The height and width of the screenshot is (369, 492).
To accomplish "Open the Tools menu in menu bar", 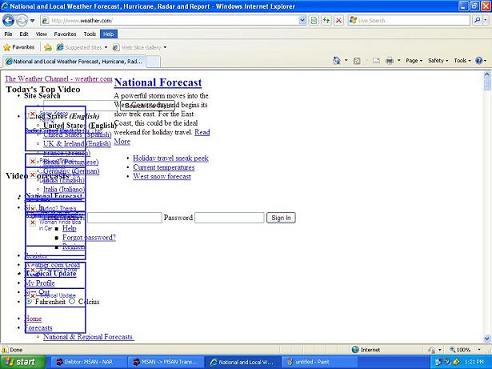I will click(x=90, y=34).
